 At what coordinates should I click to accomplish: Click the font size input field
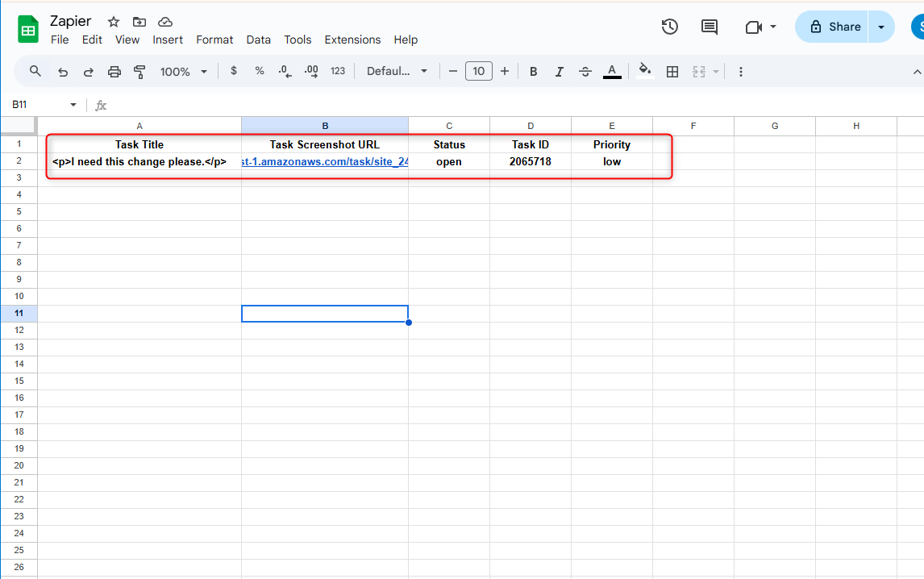pos(478,72)
